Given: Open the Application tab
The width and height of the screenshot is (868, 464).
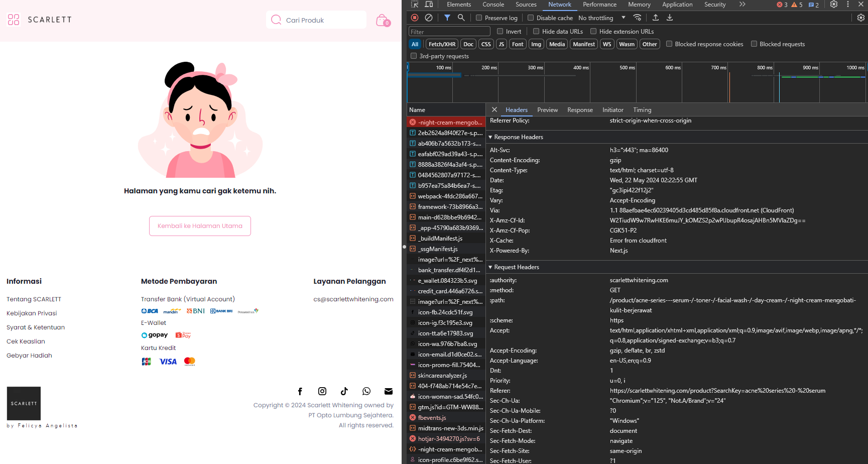Looking at the screenshot, I should 677,5.
